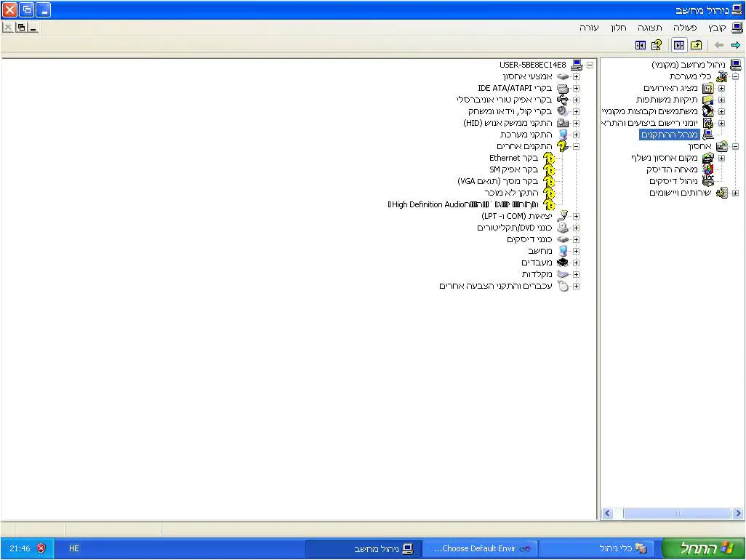Click the Properties/Help toolbar icon with question mark
Viewport: 746px width, 560px height.
657,45
